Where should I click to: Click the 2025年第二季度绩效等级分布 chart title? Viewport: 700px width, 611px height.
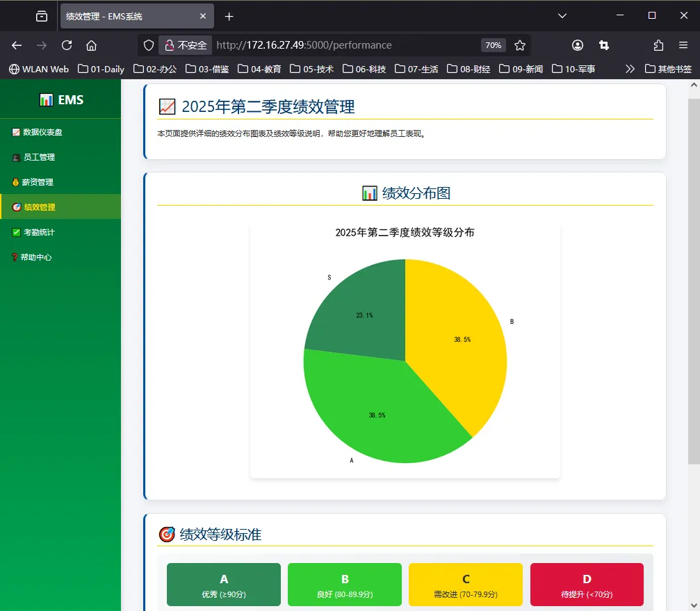coord(405,233)
